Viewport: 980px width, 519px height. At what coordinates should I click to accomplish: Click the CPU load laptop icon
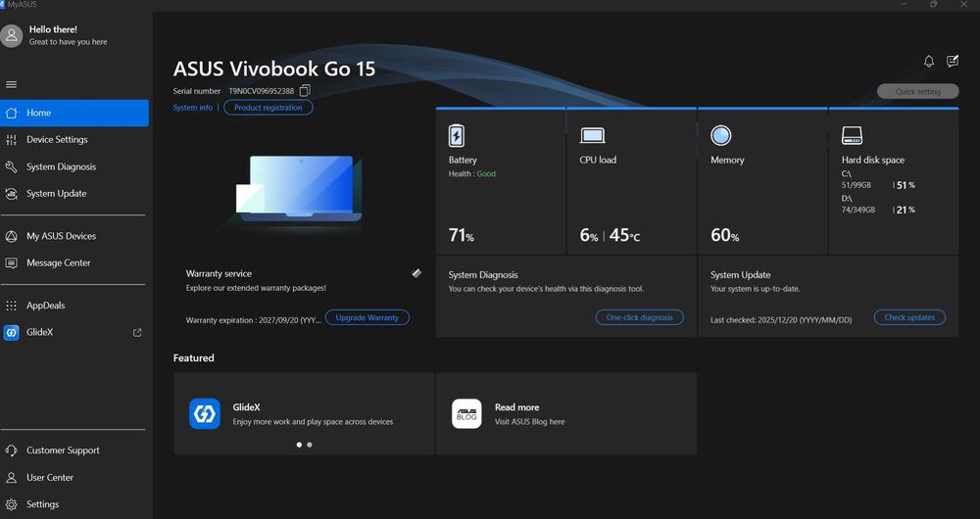(592, 135)
